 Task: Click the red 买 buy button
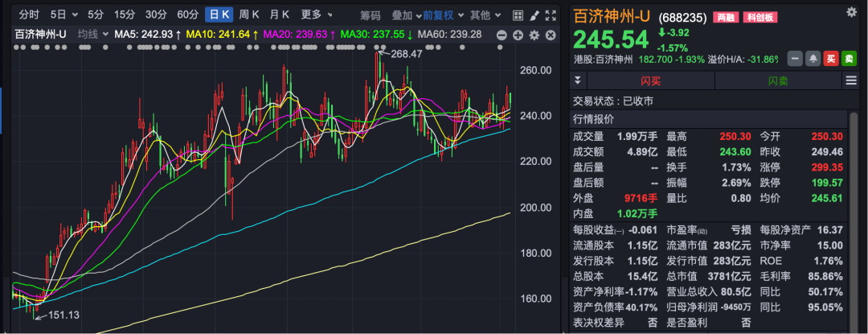(830, 58)
